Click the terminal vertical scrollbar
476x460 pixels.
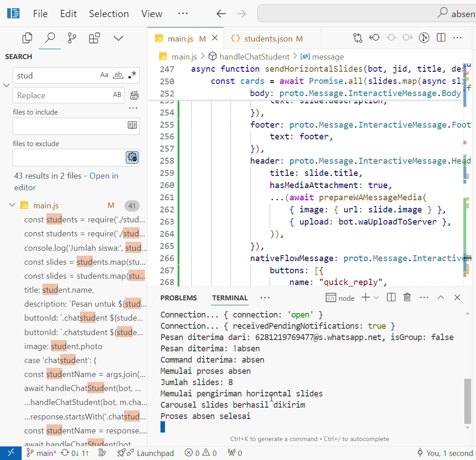point(467,401)
